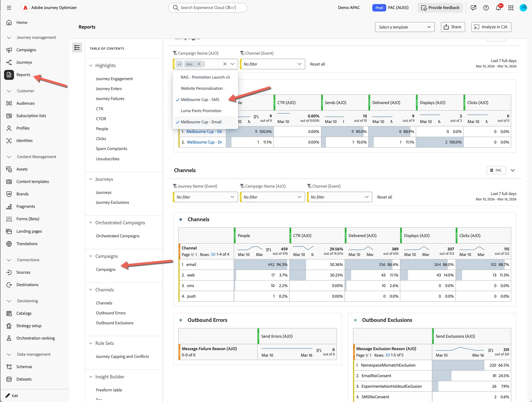Image resolution: width=532 pixels, height=402 pixels.
Task: Click the Search Experience Cloud field
Action: [208, 8]
